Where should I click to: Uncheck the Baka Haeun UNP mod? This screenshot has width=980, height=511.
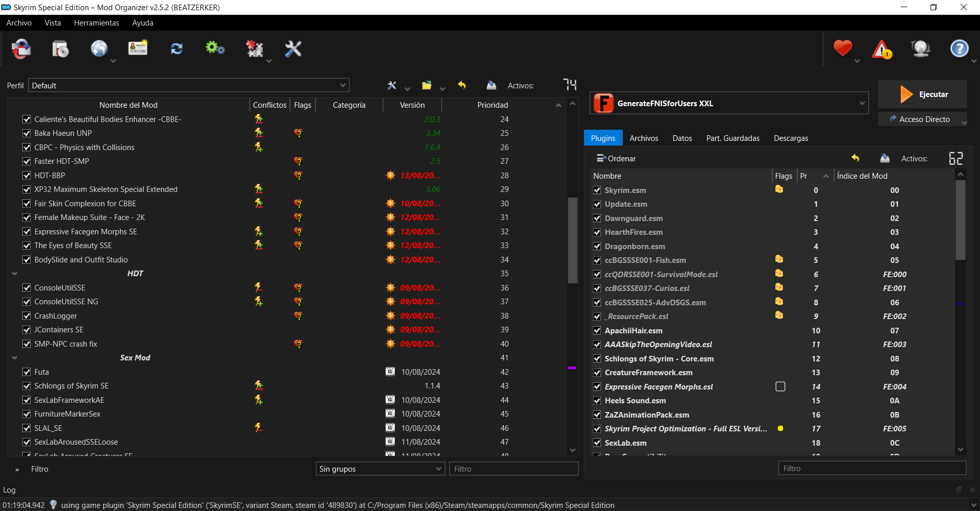(x=27, y=133)
